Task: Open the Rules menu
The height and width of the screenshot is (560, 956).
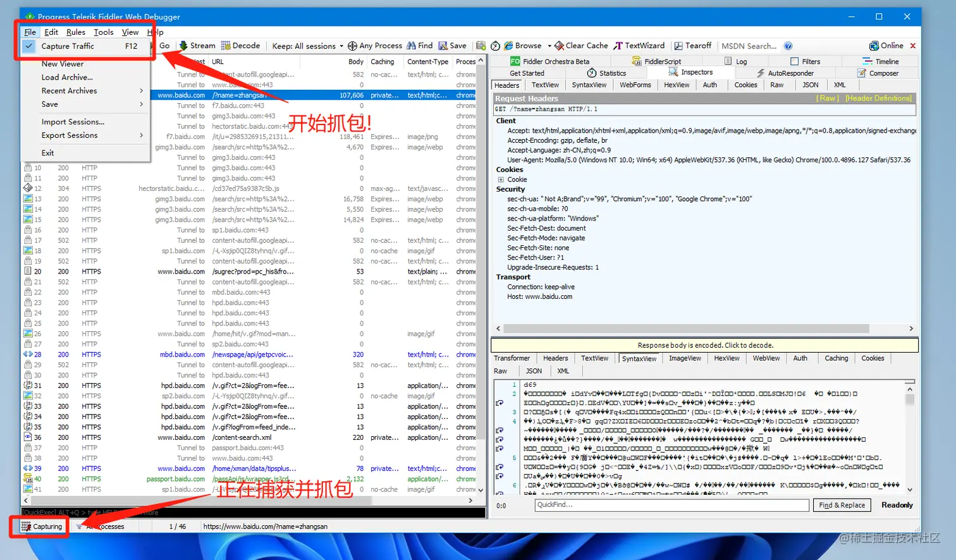Action: point(76,32)
